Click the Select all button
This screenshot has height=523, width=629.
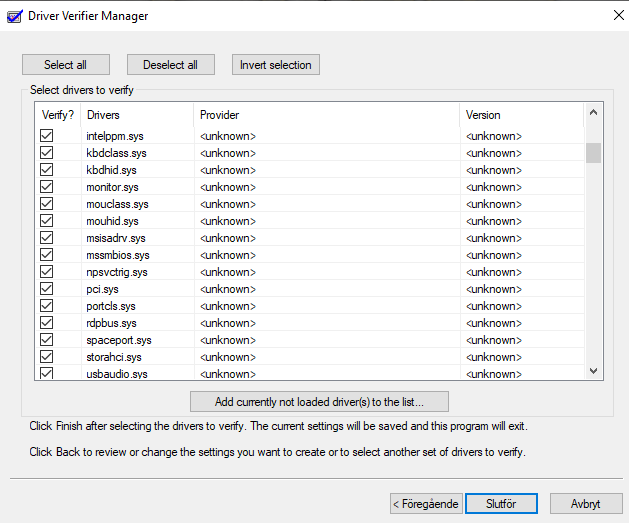point(66,65)
